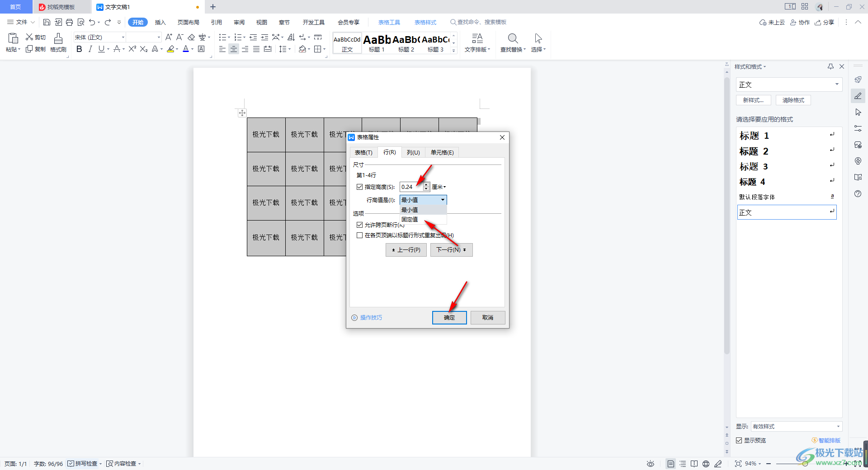Click the Cut (剪切) scissors icon
The width and height of the screenshot is (868, 470).
pos(29,37)
